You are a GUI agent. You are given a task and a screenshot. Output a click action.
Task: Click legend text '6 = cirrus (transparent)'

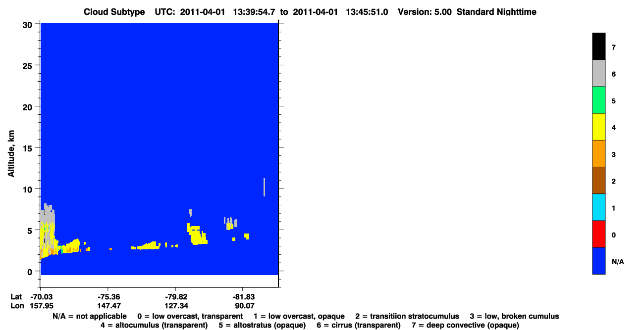point(359,325)
